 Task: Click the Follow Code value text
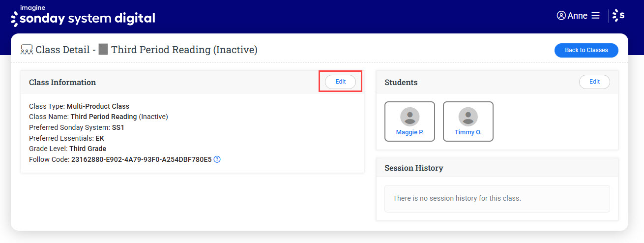(x=141, y=159)
